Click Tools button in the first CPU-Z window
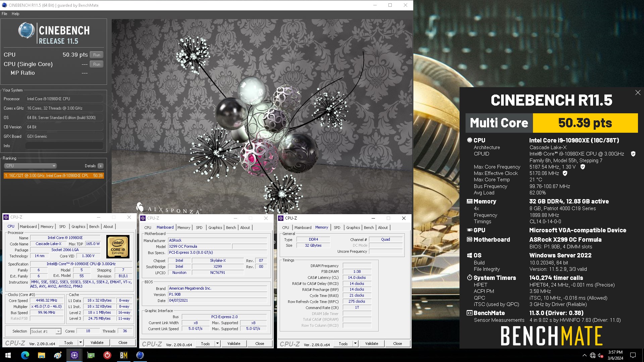This screenshot has width=644, height=362. pyautogui.click(x=68, y=343)
